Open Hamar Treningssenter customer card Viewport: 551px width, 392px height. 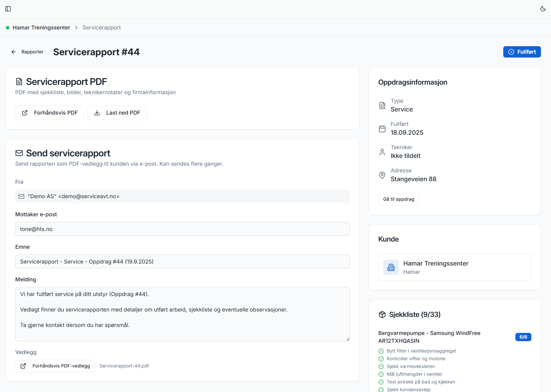click(454, 267)
